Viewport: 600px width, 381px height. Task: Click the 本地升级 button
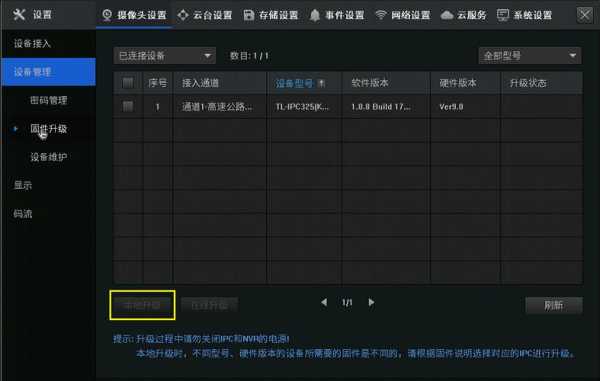(142, 305)
